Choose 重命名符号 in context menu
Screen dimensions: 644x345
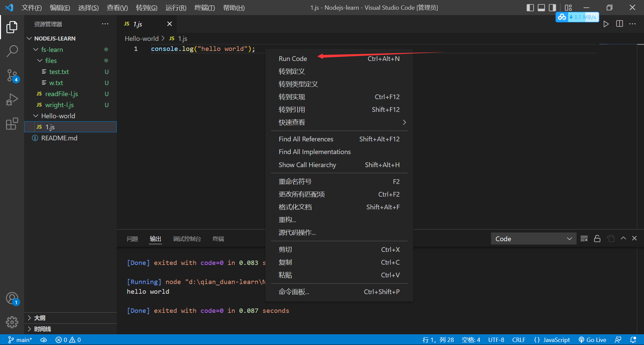(x=339, y=182)
